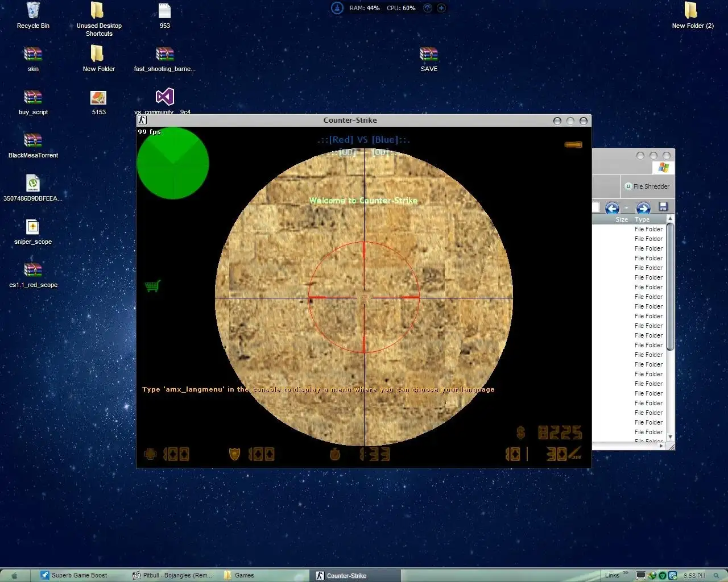728x582 pixels.
Task: Click the Counter-Strike title bar icon
Action: pos(142,120)
